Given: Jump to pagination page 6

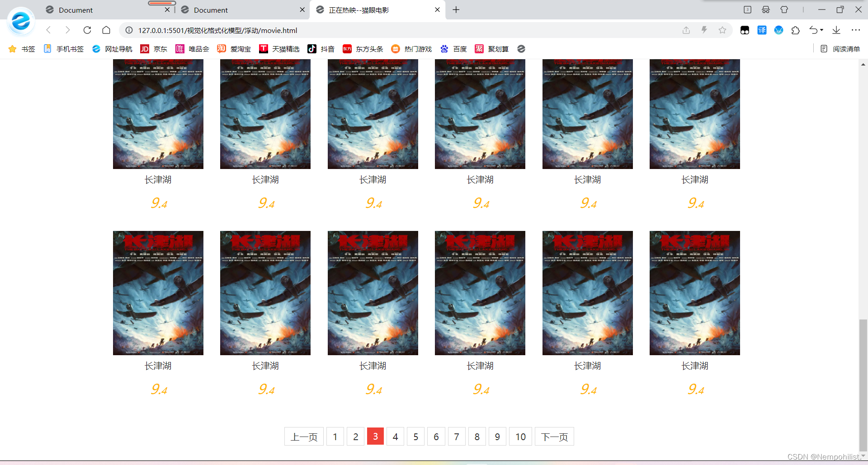Looking at the screenshot, I should point(436,437).
